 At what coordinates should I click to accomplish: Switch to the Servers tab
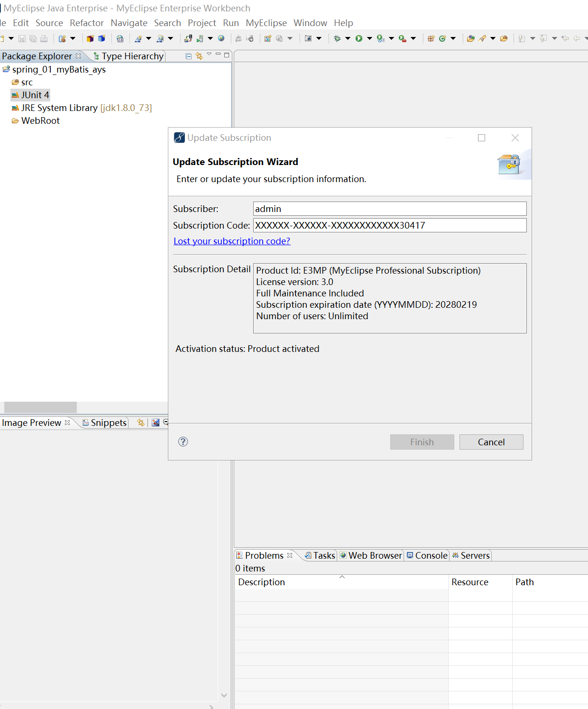[x=471, y=555]
